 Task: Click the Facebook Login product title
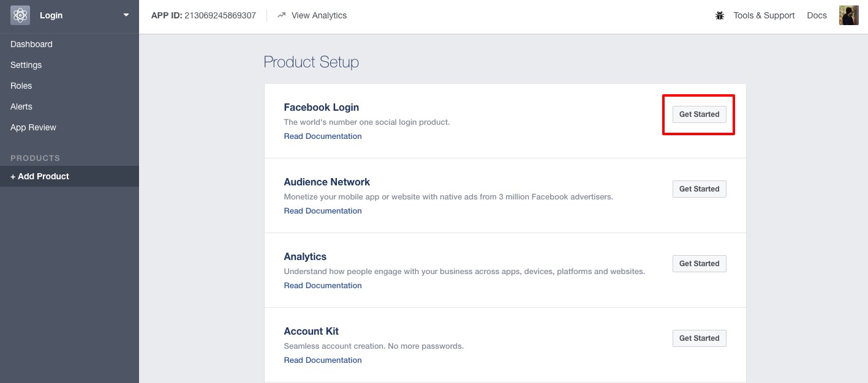coord(322,107)
